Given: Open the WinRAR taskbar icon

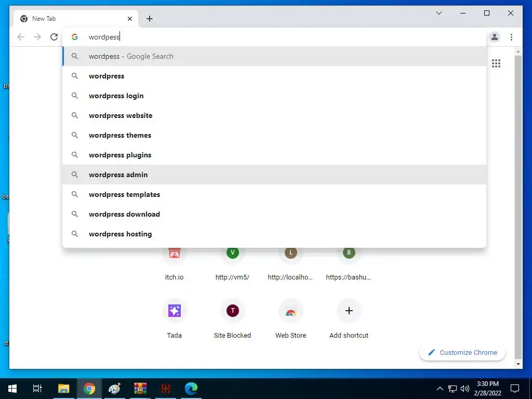Looking at the screenshot, I should [140, 388].
